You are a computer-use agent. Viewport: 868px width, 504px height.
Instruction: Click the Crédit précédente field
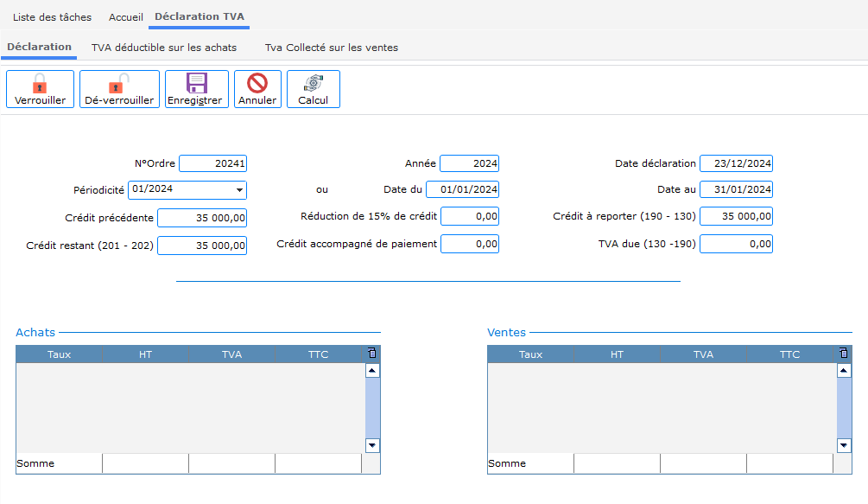point(202,218)
